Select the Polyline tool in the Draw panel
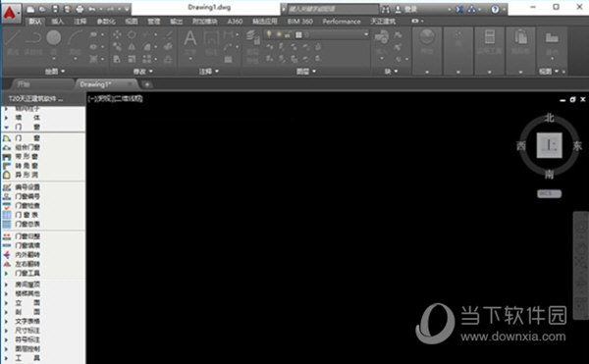Viewport: 589px width, 364px height. (x=33, y=42)
